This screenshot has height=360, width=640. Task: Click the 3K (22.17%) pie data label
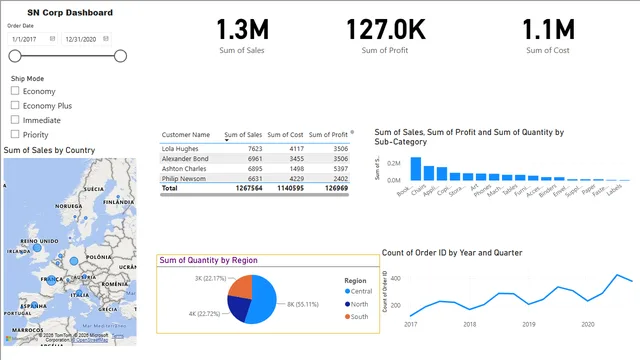point(210,278)
